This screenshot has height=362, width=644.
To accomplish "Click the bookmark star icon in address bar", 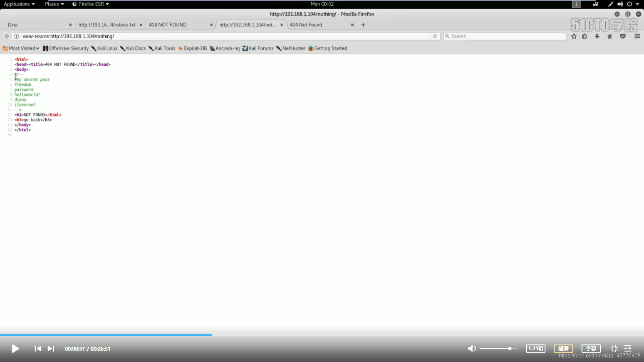I will [574, 36].
